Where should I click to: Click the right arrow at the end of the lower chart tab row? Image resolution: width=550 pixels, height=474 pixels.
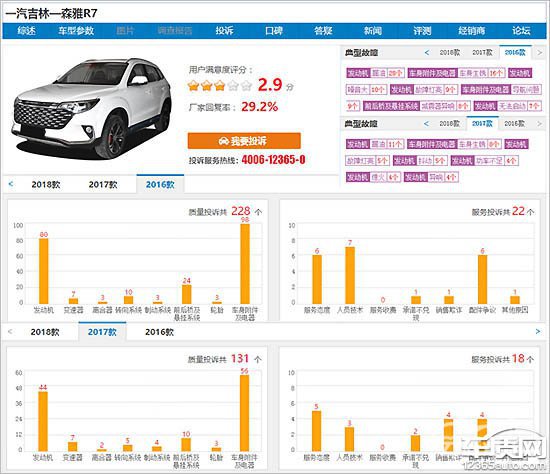(x=538, y=332)
